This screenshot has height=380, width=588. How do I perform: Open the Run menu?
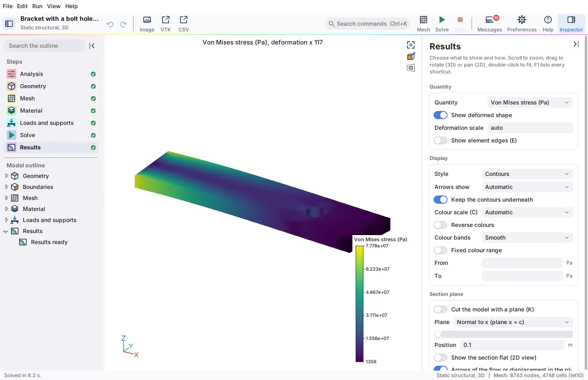38,6
